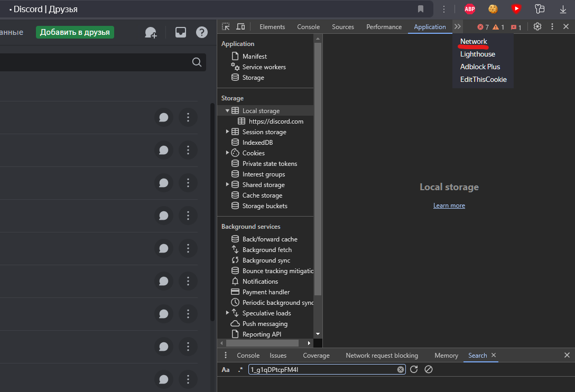Open DevTools three-dot customize menu

tap(552, 26)
